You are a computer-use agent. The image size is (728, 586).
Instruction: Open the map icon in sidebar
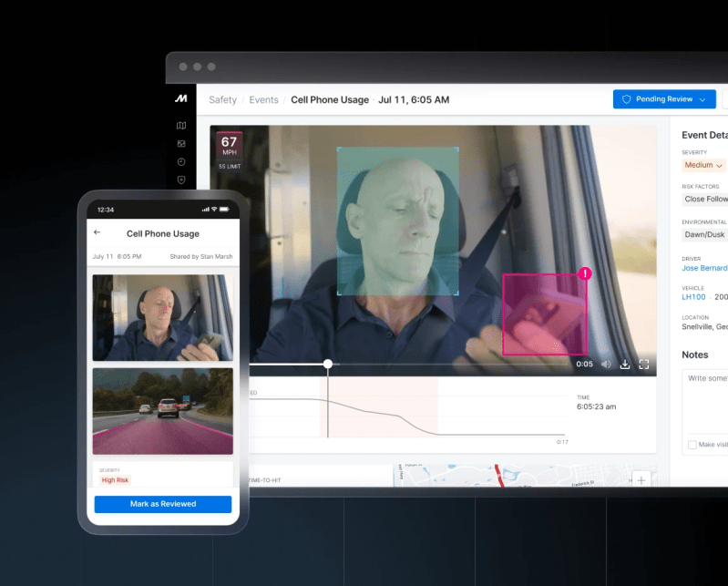181,126
